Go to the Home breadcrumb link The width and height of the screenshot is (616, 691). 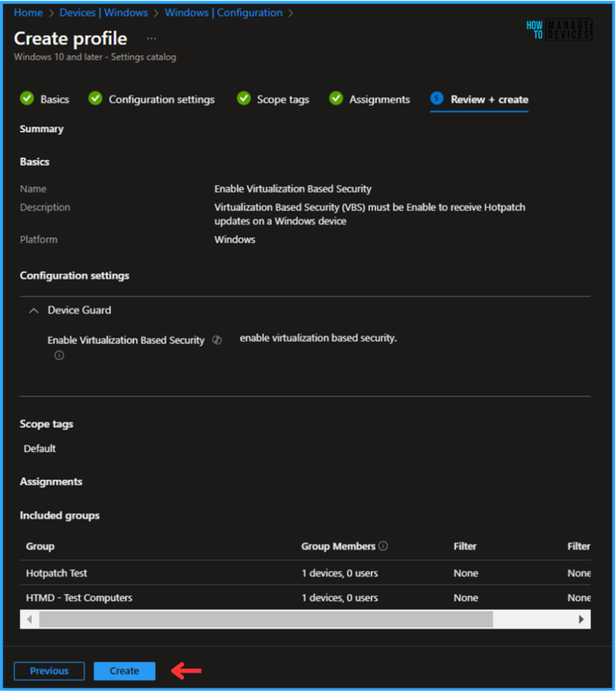pos(28,13)
